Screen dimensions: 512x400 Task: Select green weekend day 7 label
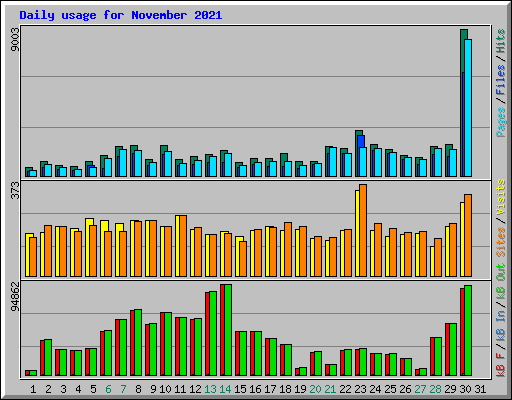pyautogui.click(x=123, y=389)
